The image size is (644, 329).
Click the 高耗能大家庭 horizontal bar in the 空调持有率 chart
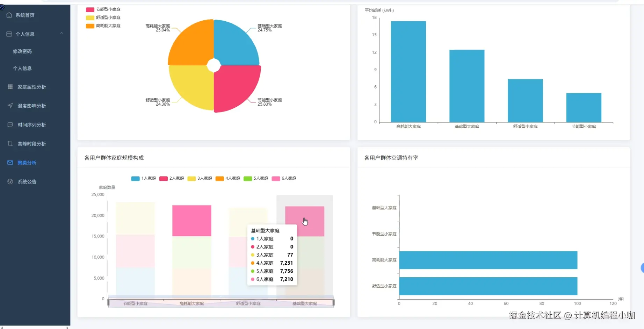(488, 260)
